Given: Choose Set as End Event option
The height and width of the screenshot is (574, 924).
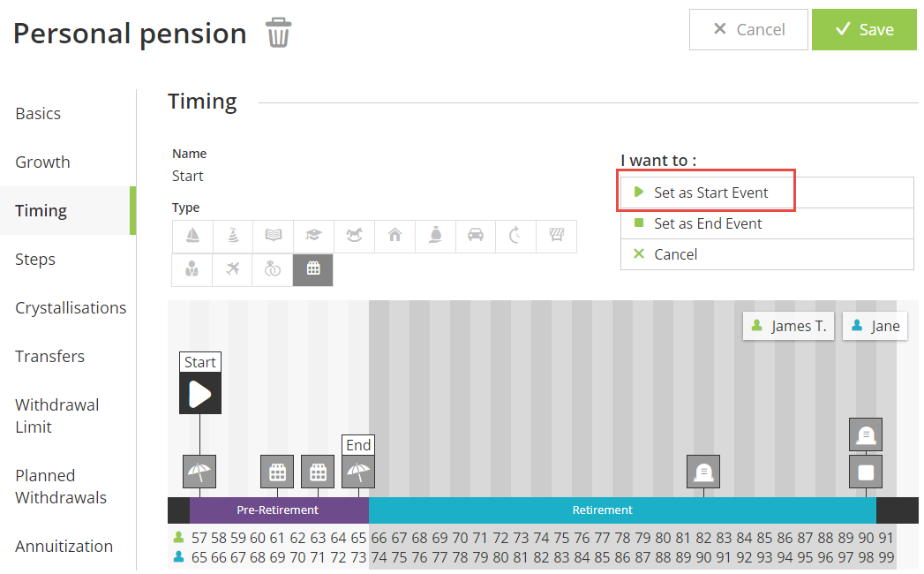Looking at the screenshot, I should coord(708,223).
